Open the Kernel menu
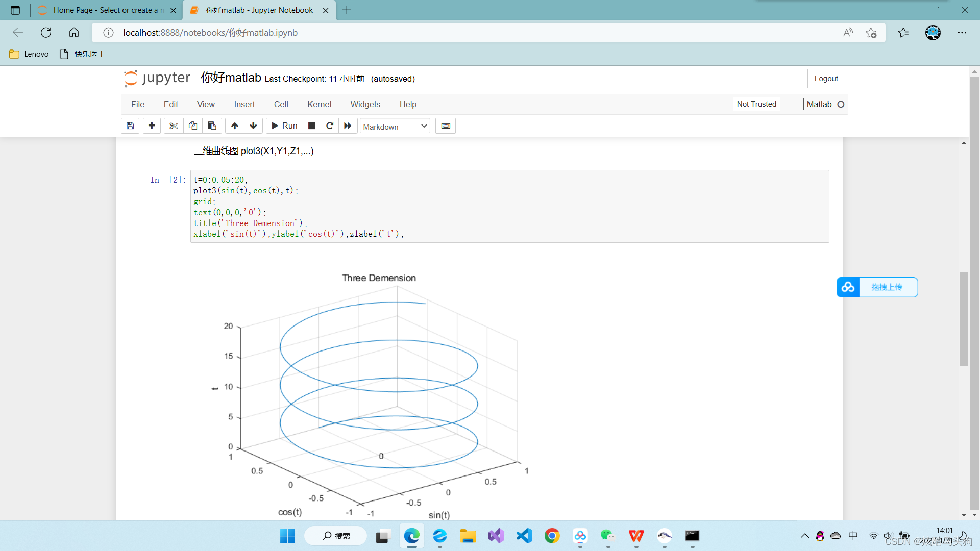The height and width of the screenshot is (551, 980). pos(319,104)
